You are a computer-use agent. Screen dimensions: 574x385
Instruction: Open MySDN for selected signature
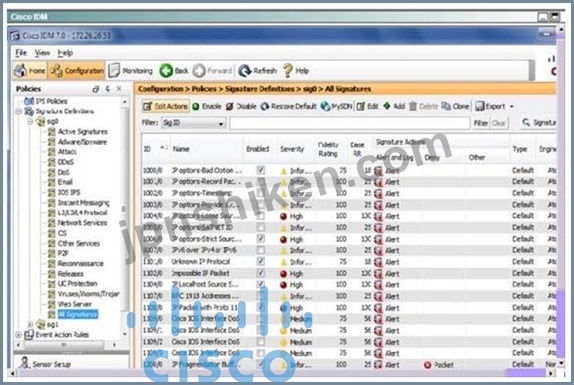337,106
